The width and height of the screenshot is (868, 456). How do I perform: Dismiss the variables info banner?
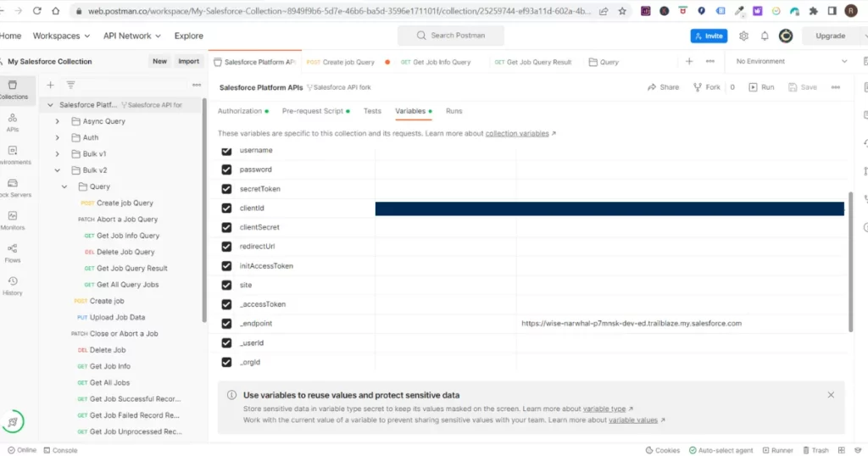click(831, 395)
